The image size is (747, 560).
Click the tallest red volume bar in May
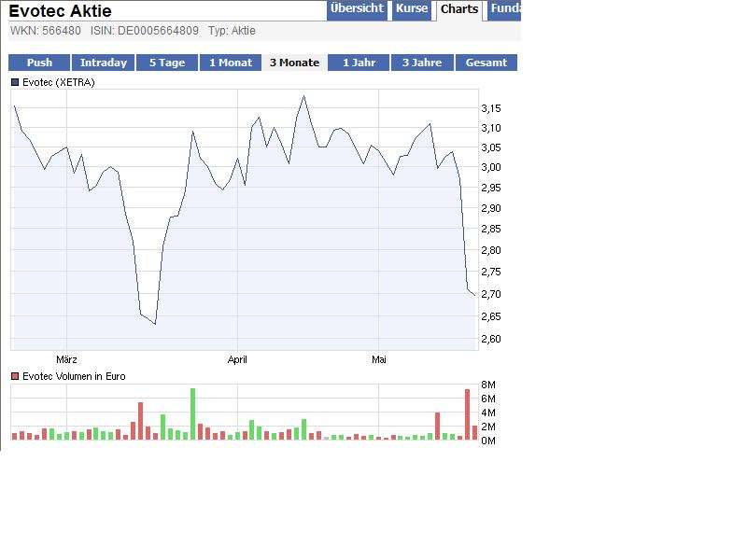(468, 414)
